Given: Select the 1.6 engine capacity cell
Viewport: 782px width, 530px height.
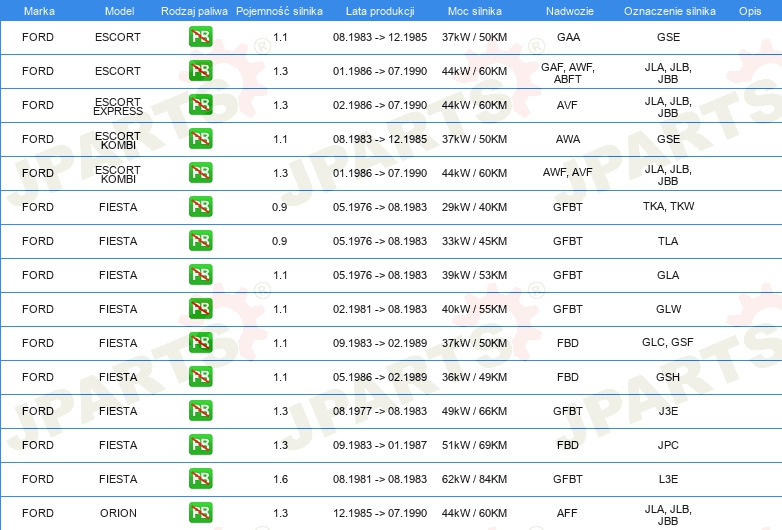Looking at the screenshot, I should [280, 479].
